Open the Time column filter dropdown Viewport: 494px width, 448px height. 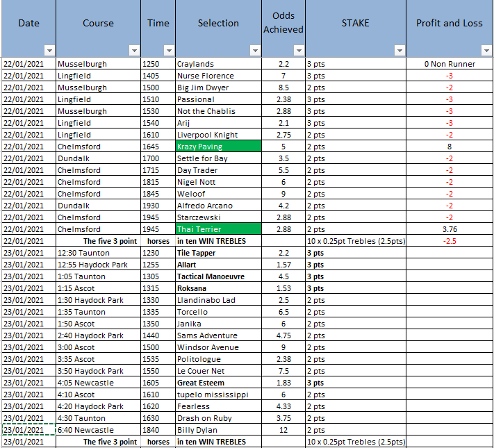[x=169, y=51]
